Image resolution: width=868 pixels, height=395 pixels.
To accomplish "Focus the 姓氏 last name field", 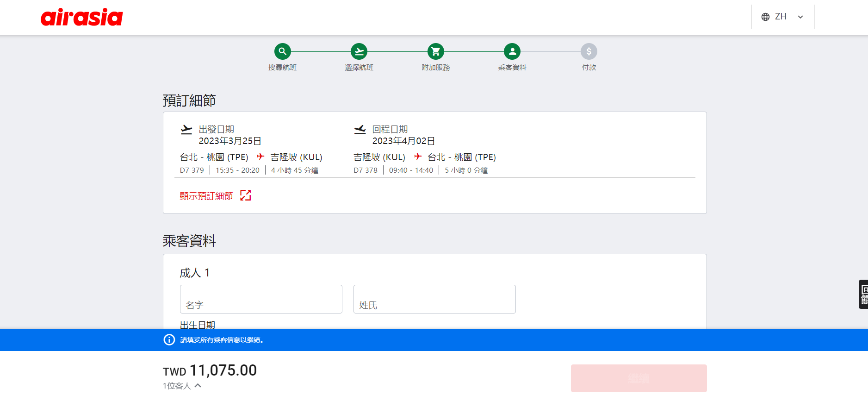I will (x=434, y=299).
